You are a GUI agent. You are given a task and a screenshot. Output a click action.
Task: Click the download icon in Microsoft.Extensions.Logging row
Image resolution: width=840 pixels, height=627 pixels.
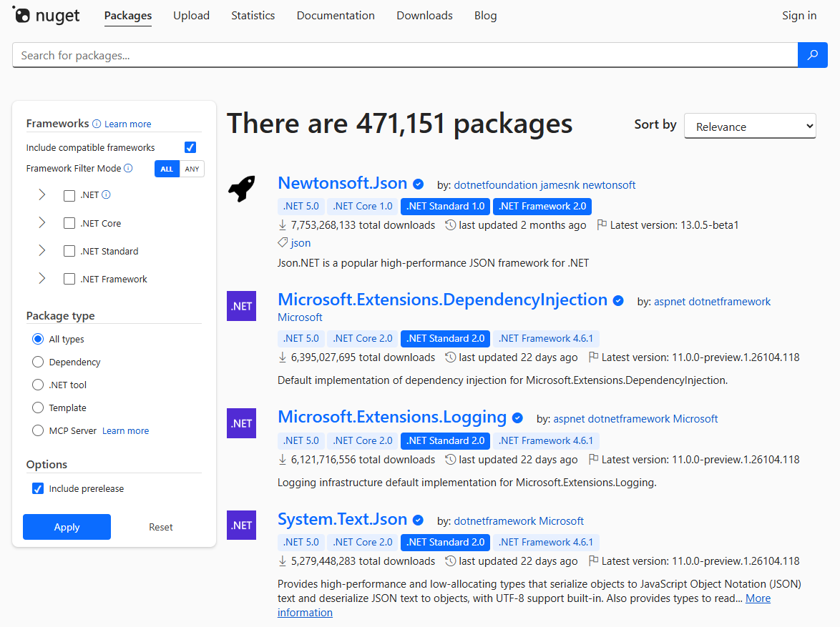pos(283,460)
